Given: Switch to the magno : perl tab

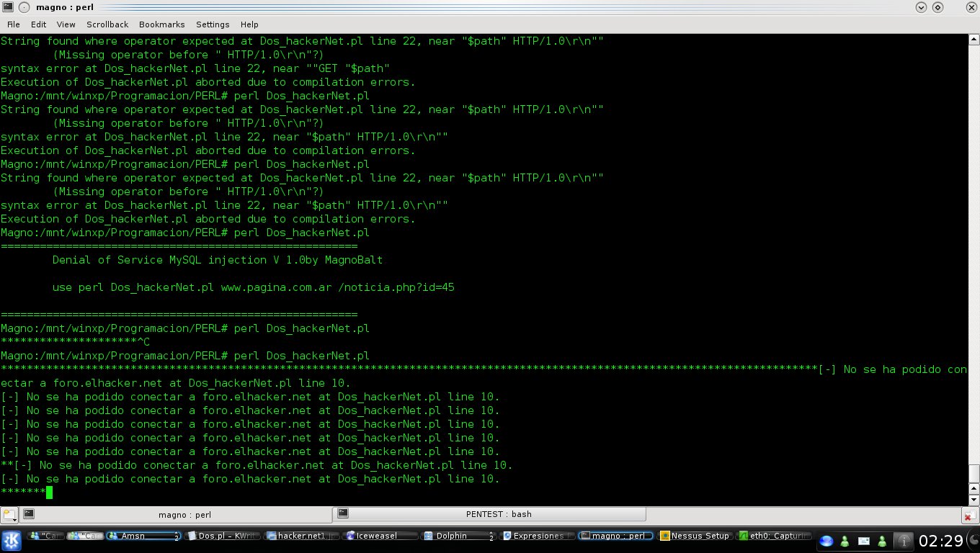Looking at the screenshot, I should click(x=176, y=514).
